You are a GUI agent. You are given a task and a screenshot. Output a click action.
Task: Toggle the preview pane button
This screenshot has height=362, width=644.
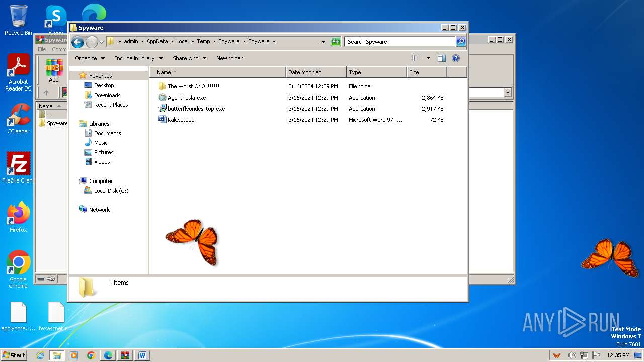tap(442, 58)
